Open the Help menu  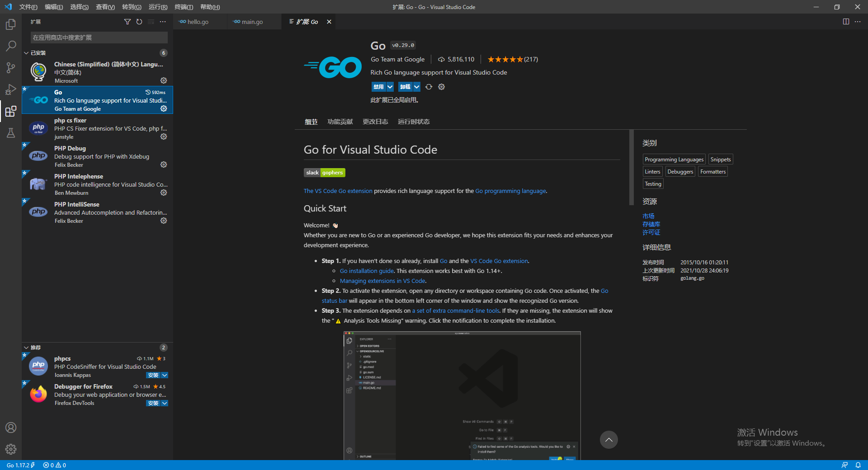click(x=210, y=7)
